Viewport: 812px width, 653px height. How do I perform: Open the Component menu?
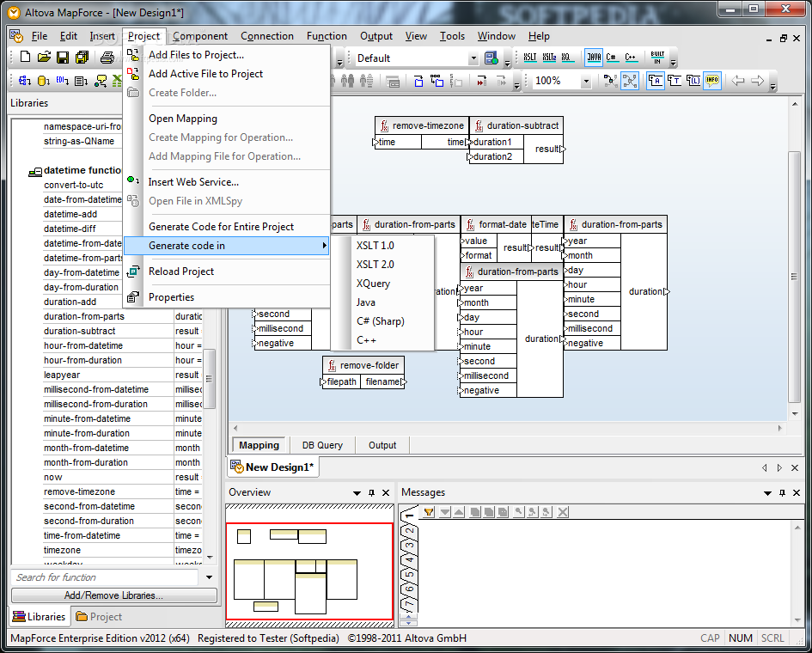tap(200, 36)
